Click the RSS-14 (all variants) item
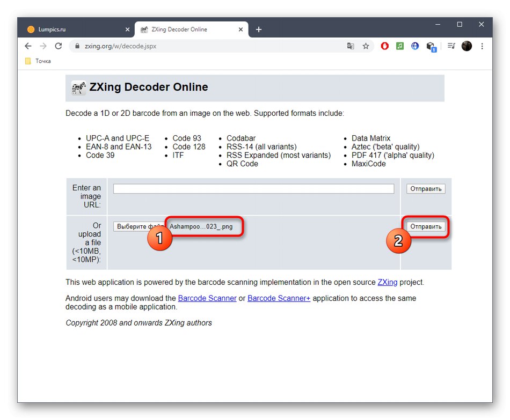 261,146
